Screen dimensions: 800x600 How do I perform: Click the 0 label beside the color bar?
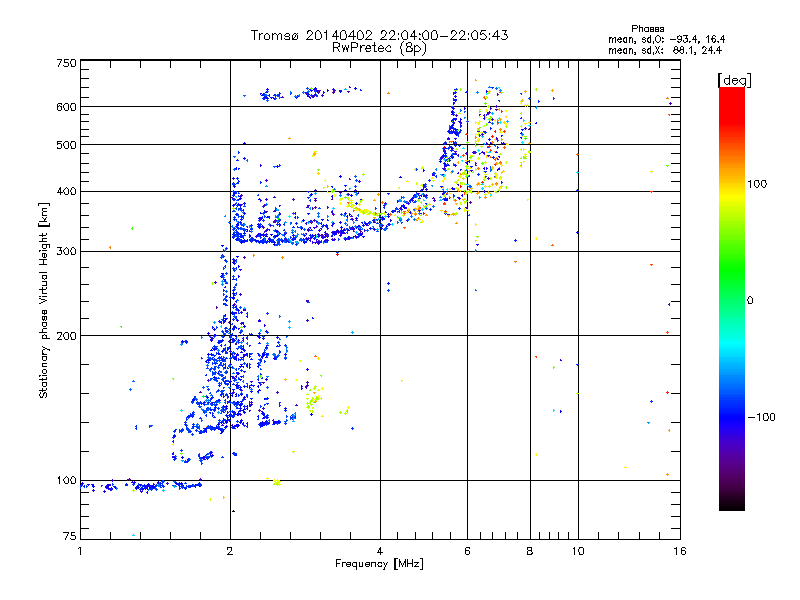pyautogui.click(x=750, y=301)
